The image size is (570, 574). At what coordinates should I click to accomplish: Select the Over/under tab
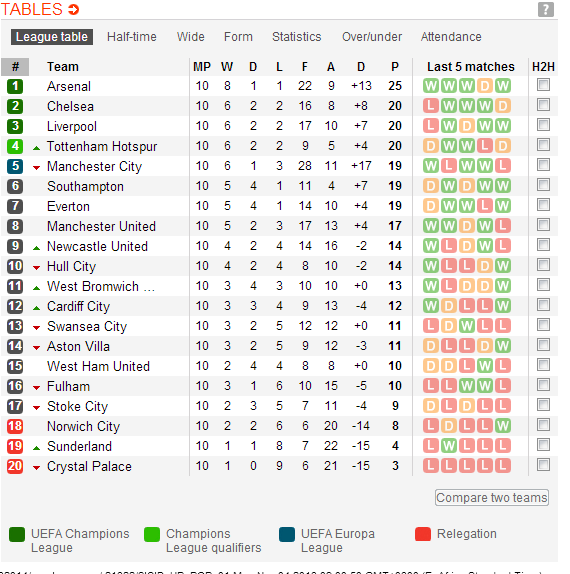click(x=372, y=37)
